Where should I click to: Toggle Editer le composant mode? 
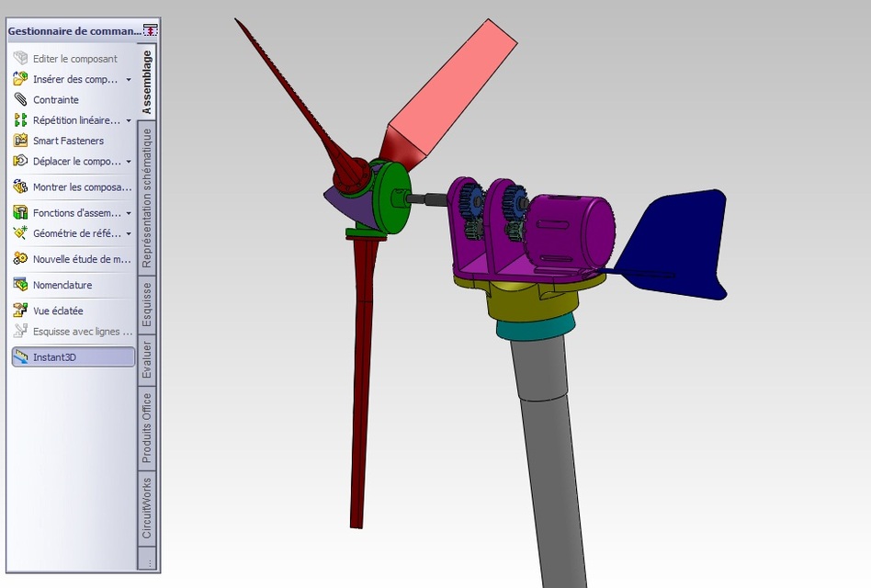click(66, 58)
